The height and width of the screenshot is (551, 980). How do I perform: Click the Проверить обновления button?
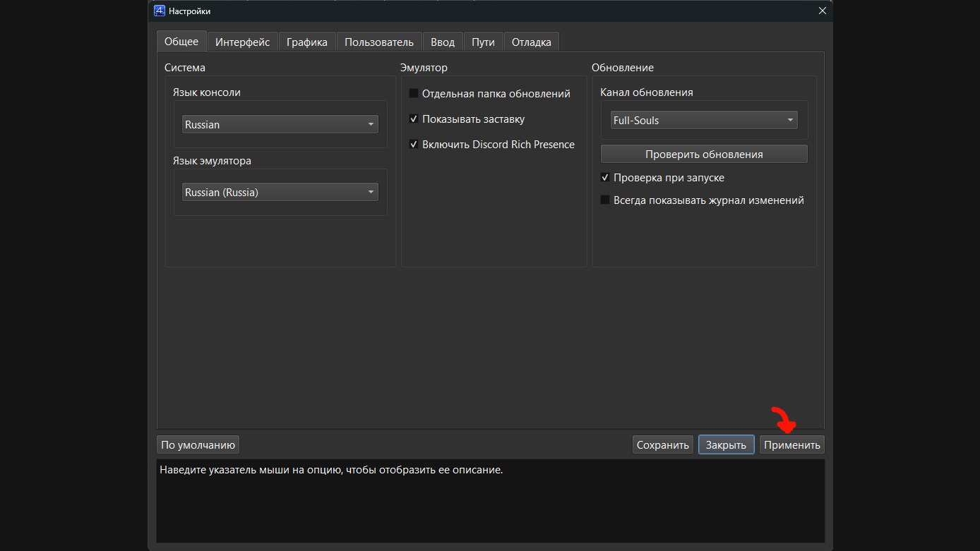704,154
